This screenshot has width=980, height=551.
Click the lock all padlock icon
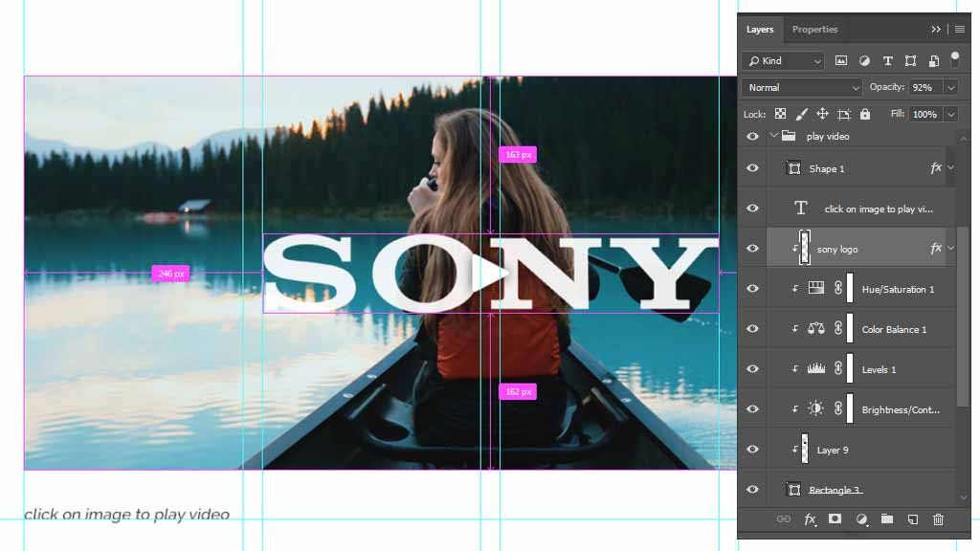[865, 114]
